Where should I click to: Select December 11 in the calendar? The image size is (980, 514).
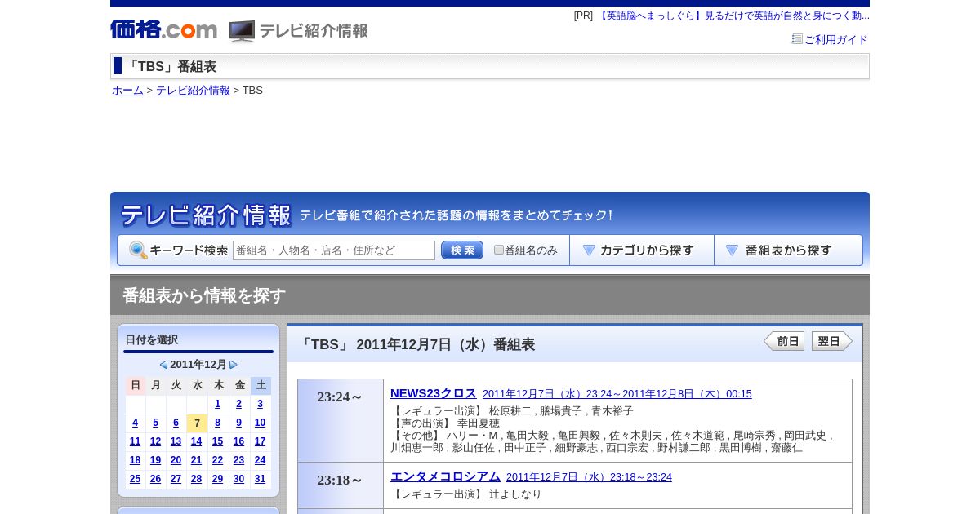(135, 441)
